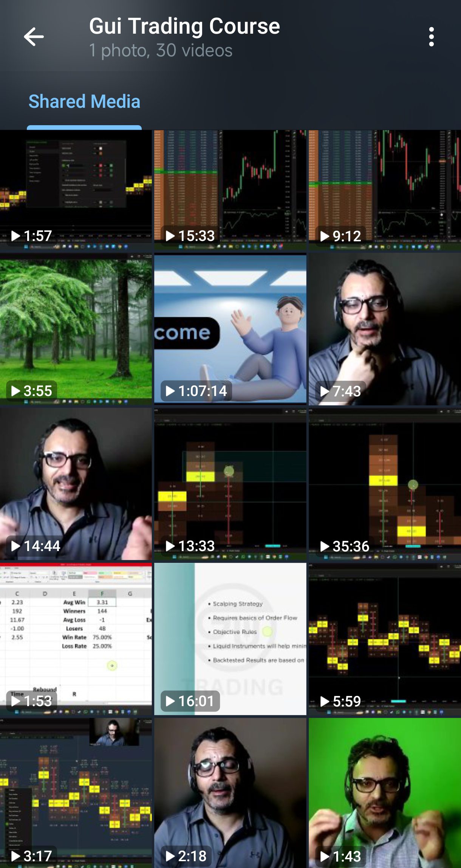Play the 1:53 spreadsheet win rate video
This screenshot has width=461, height=868.
pos(76,638)
